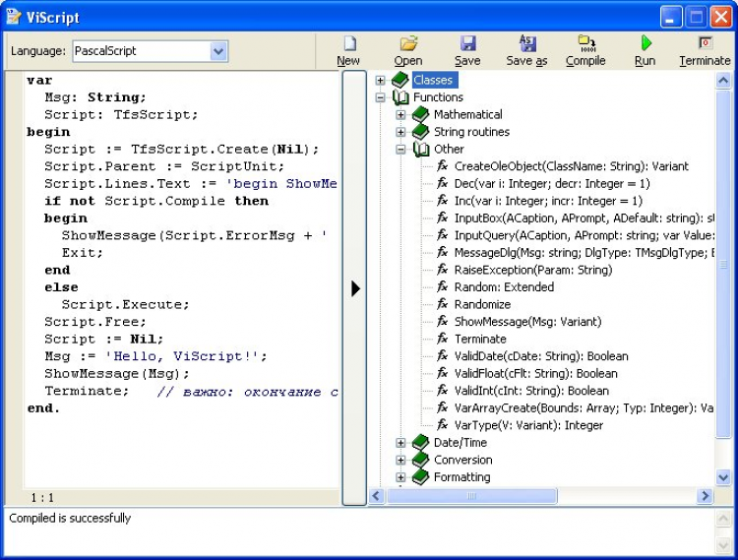Click the Terminate button label
This screenshot has width=738, height=560.
pos(705,61)
